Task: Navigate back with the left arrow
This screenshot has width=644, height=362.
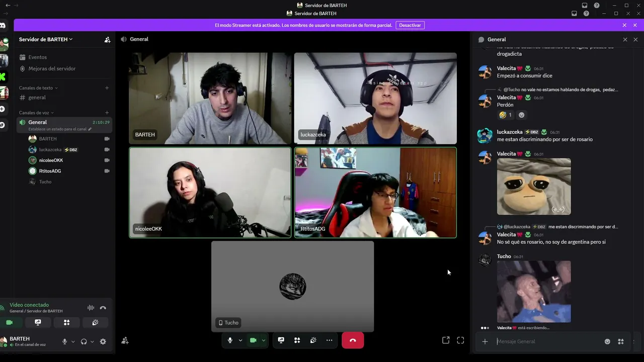Action: point(8,5)
